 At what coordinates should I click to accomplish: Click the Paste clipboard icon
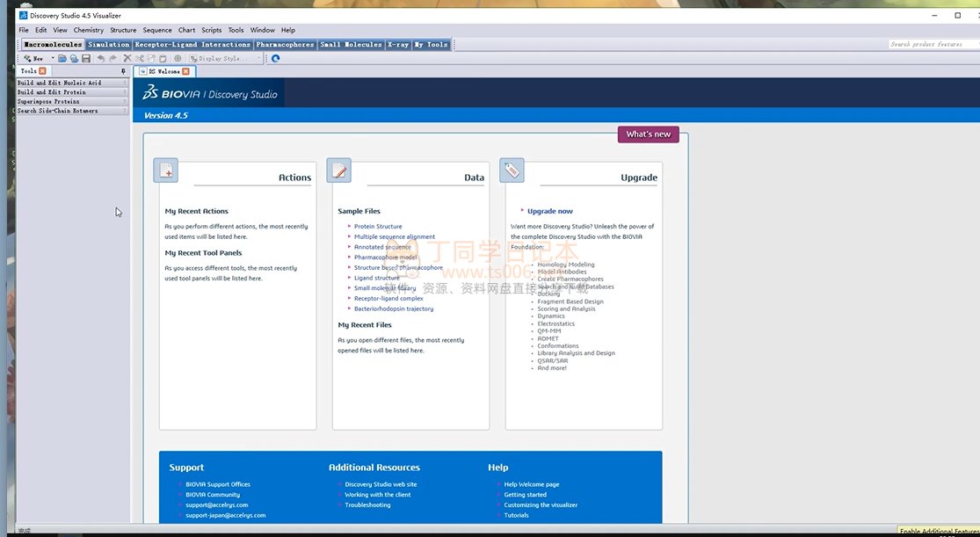(163, 59)
